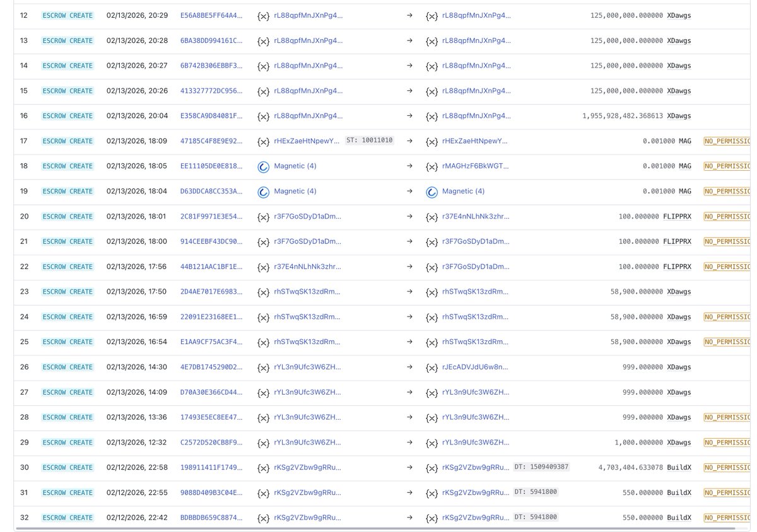Viewport: 757px width, 532px height.
Task: Click the NO_PERMISSION flag in row 17
Action: click(x=727, y=141)
